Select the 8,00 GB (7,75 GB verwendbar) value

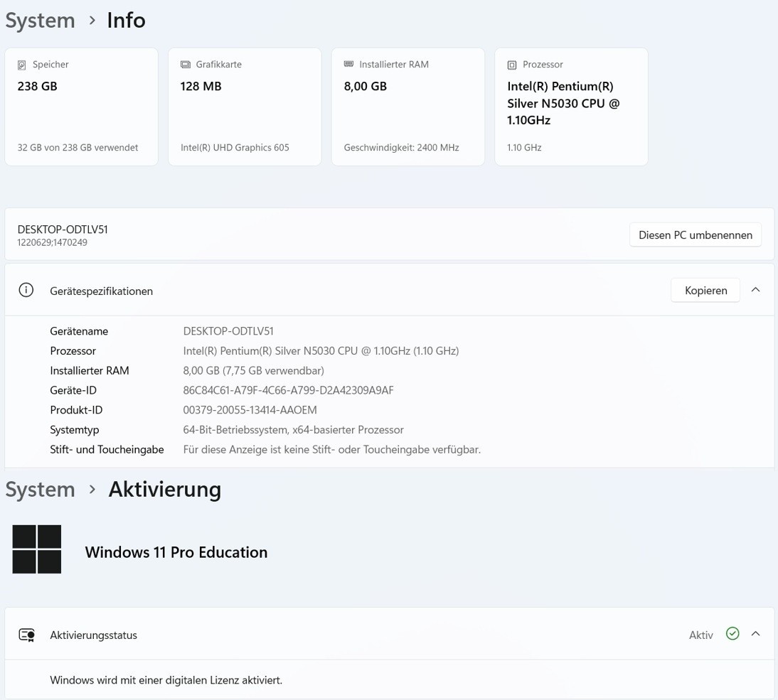254,371
